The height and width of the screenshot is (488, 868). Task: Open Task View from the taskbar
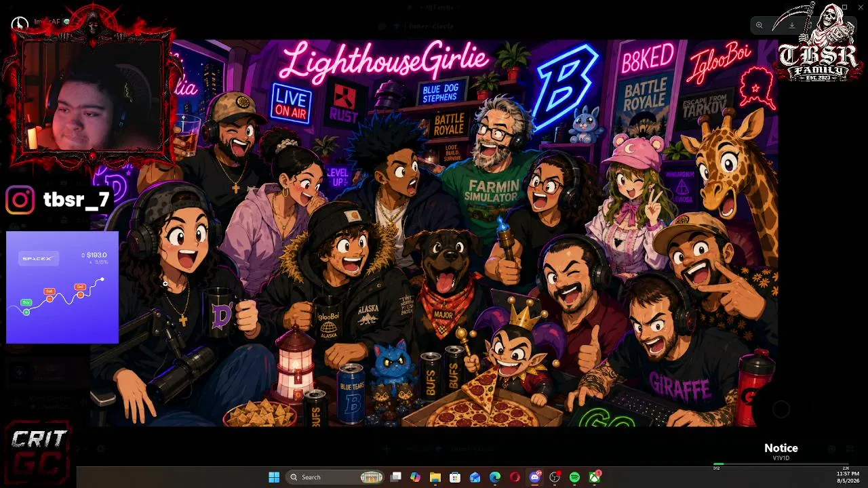396,477
